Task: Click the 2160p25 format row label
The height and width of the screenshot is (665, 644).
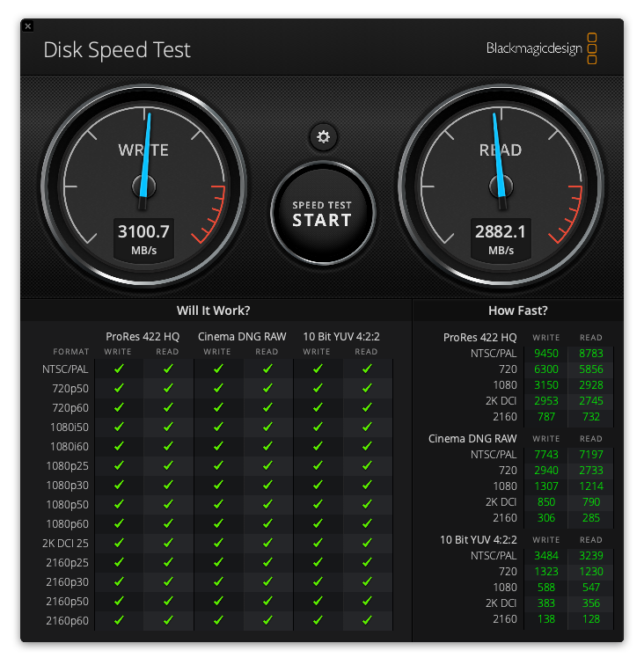Action: coord(69,562)
